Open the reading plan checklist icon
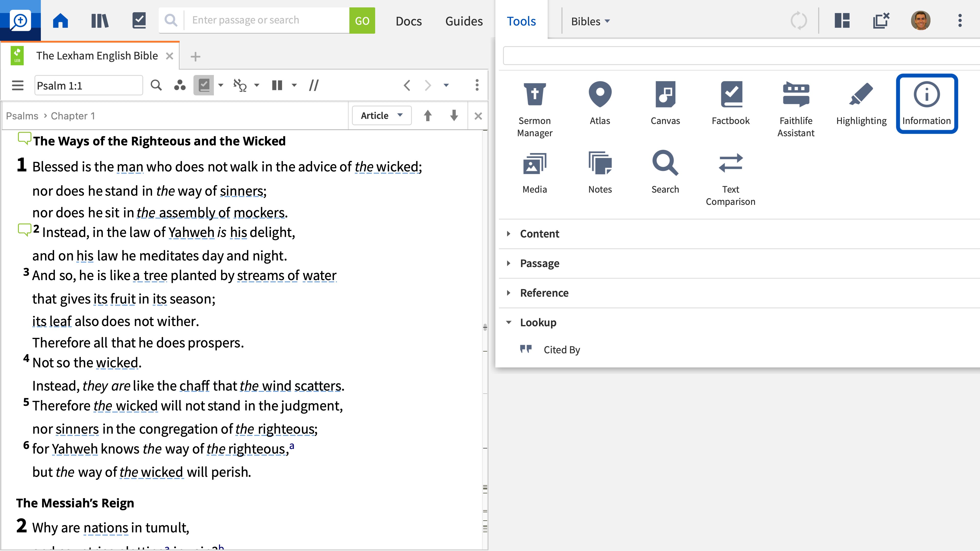 (x=139, y=20)
